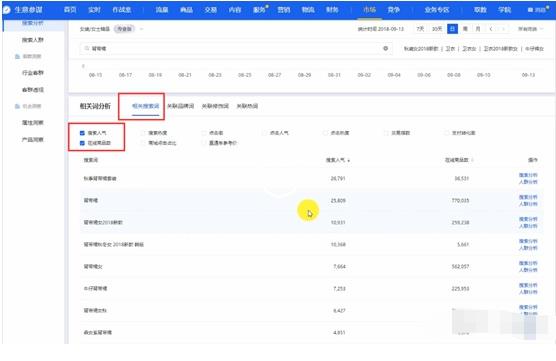
Task: Select the 周 granularity button
Action: 465,29
